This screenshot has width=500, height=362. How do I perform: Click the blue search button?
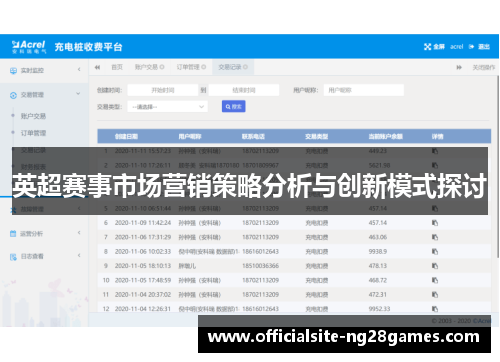[x=234, y=107]
